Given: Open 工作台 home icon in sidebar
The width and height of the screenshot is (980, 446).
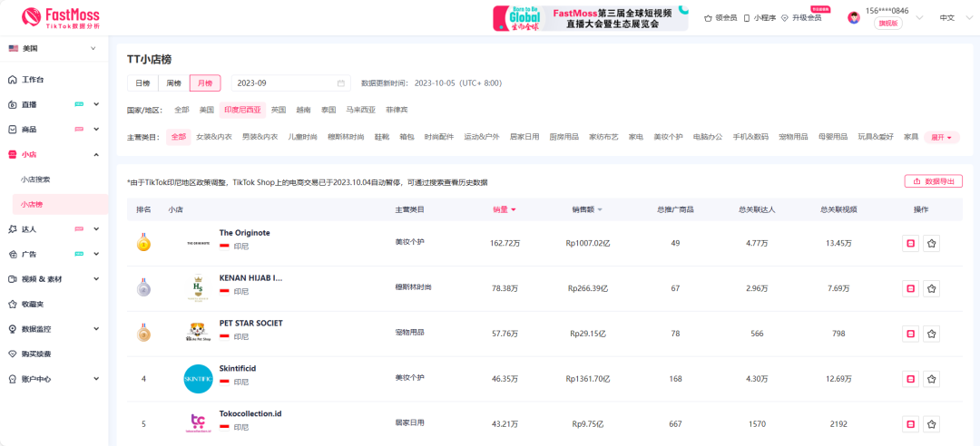Looking at the screenshot, I should (13, 80).
